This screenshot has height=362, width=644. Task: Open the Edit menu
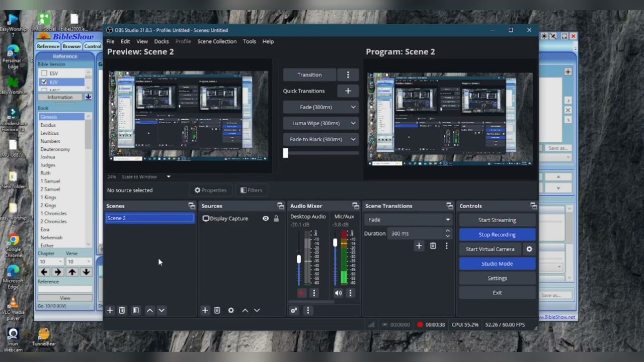click(x=125, y=41)
